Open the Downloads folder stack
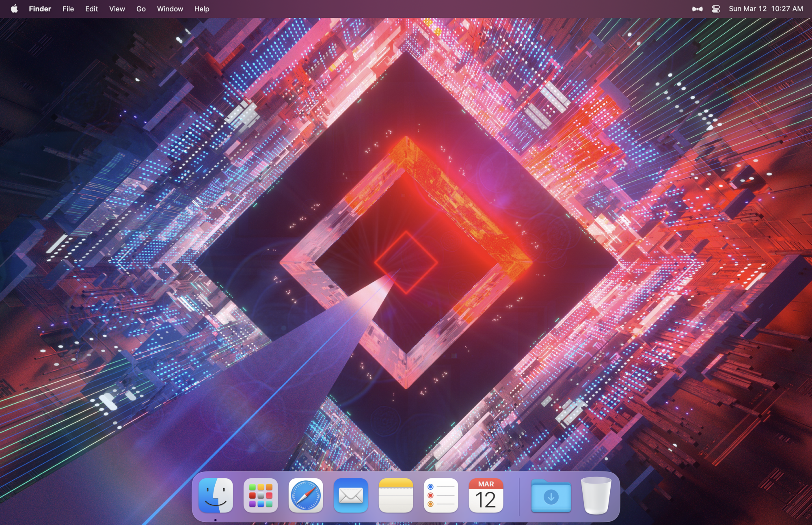 pyautogui.click(x=551, y=495)
